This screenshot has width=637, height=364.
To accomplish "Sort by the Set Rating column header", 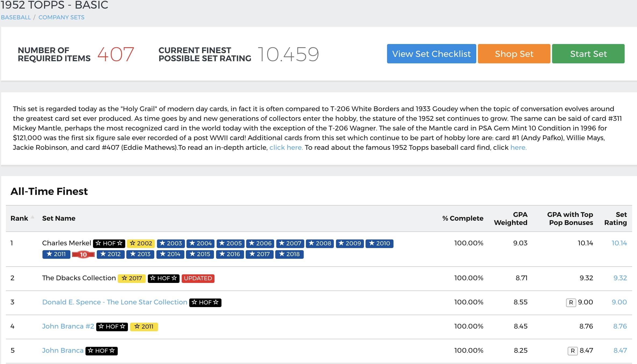I will 615,218.
